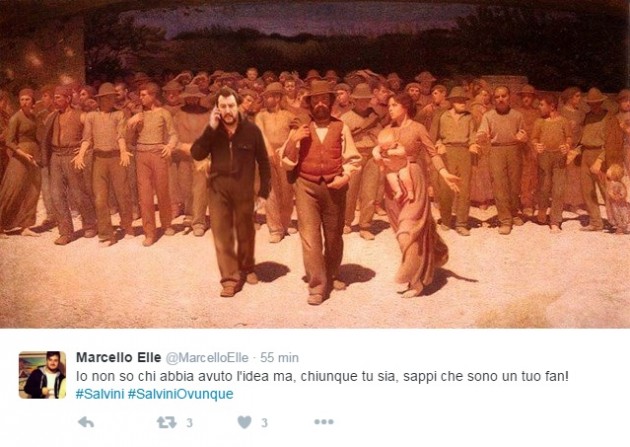The height and width of the screenshot is (447, 630).
Task: Click the like count beside the heart
Action: coord(264,423)
